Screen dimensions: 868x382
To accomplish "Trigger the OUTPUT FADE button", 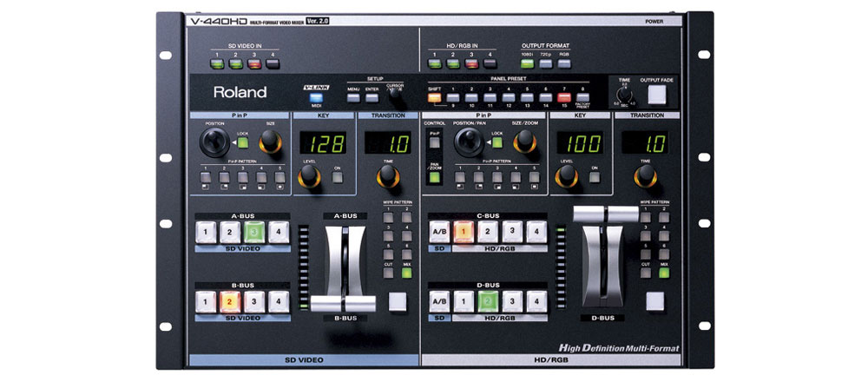I will click(x=657, y=95).
